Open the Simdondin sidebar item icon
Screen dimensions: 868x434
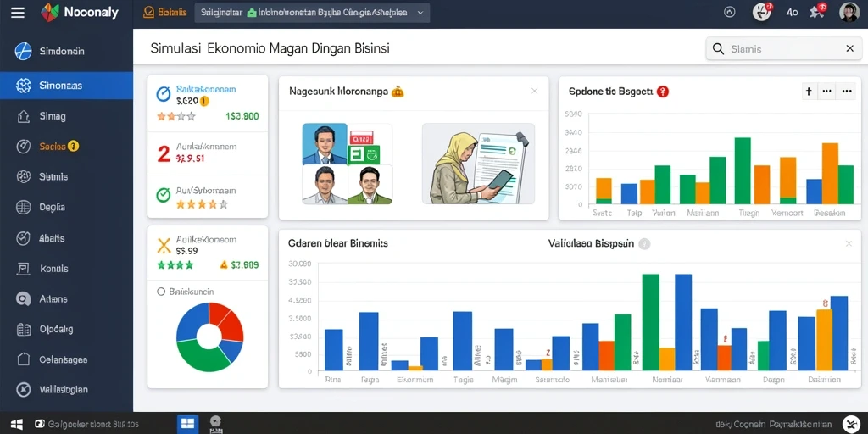[23, 52]
